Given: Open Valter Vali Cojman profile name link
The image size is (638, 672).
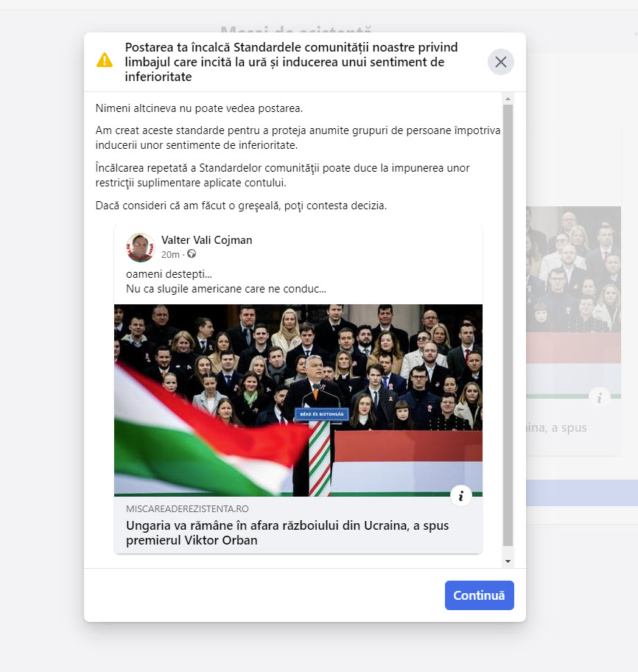Looking at the screenshot, I should [206, 240].
